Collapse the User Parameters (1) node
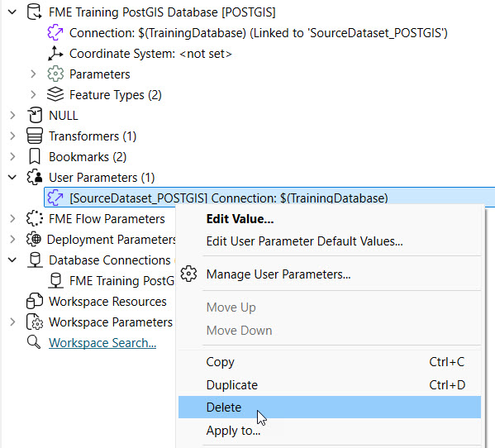Image resolution: width=495 pixels, height=448 pixels. coord(12,177)
